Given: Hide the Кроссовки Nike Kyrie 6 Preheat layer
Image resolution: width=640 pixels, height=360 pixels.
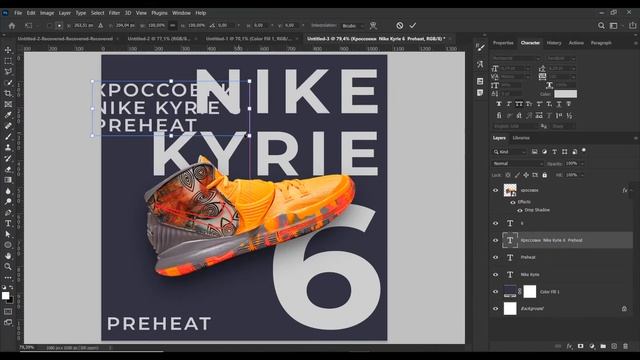Looking at the screenshot, I should (x=496, y=240).
